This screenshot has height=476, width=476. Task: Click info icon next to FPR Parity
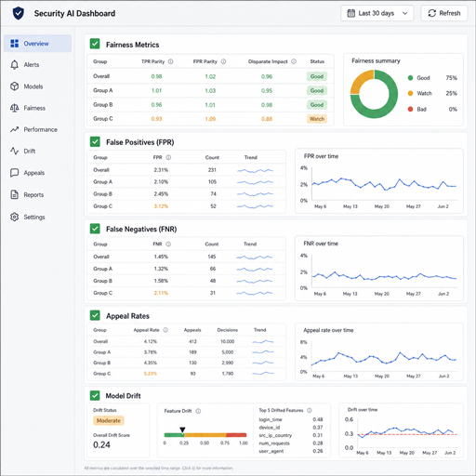223,61
